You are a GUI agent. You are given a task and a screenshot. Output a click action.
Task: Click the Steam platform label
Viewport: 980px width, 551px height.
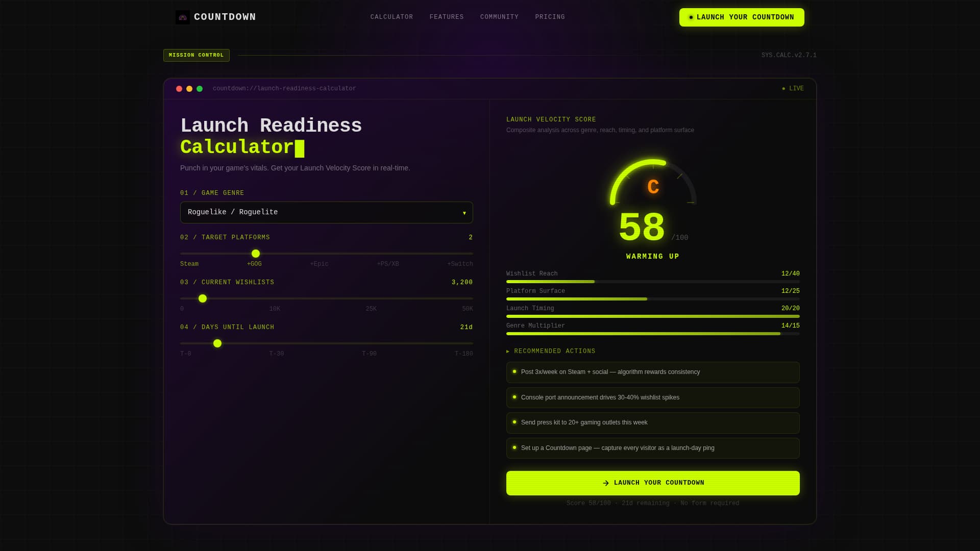pyautogui.click(x=189, y=264)
